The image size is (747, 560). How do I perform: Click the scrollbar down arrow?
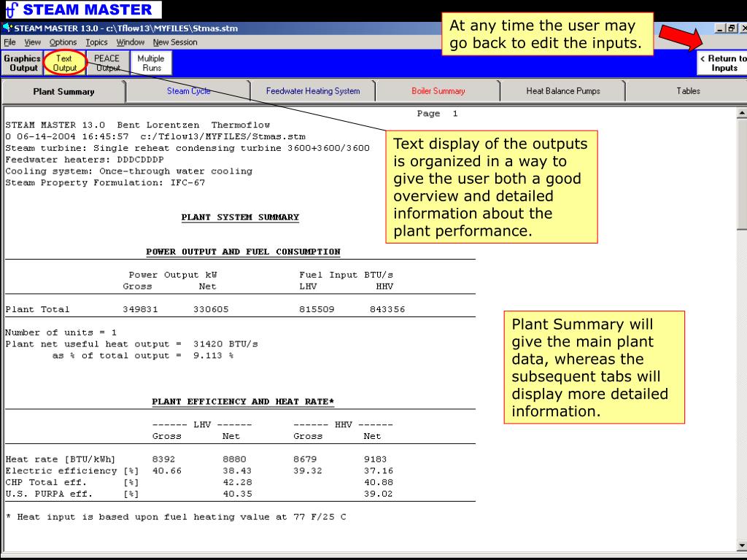[742, 545]
